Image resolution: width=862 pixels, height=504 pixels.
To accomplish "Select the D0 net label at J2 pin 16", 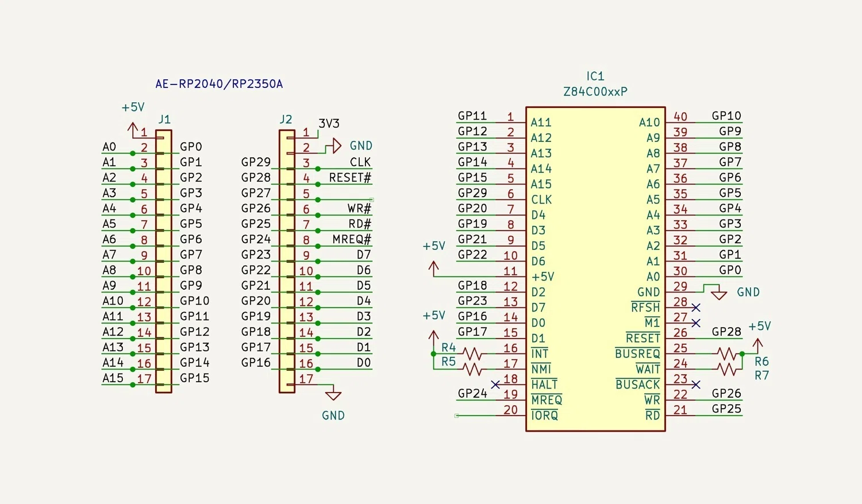I will click(x=364, y=363).
